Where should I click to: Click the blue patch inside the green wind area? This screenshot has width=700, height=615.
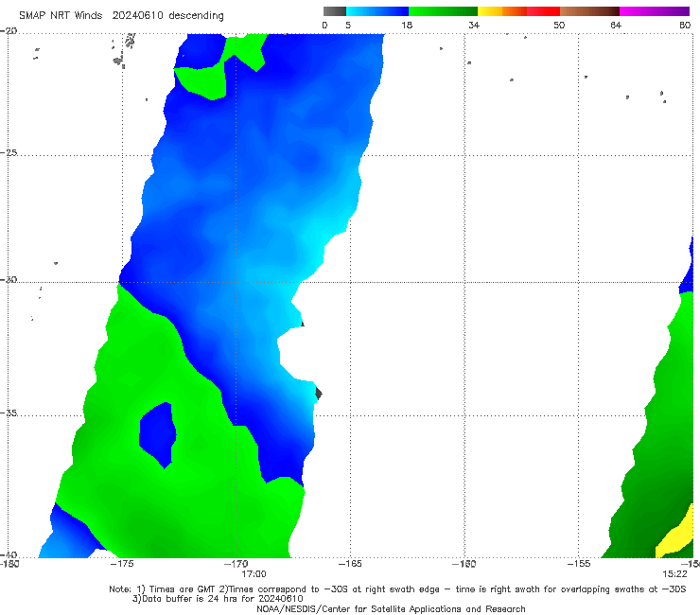(158, 434)
